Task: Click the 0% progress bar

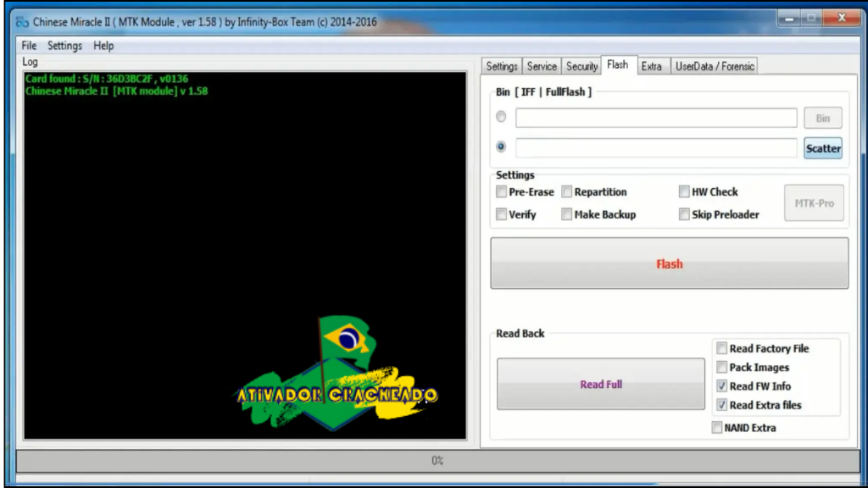Action: pos(437,461)
